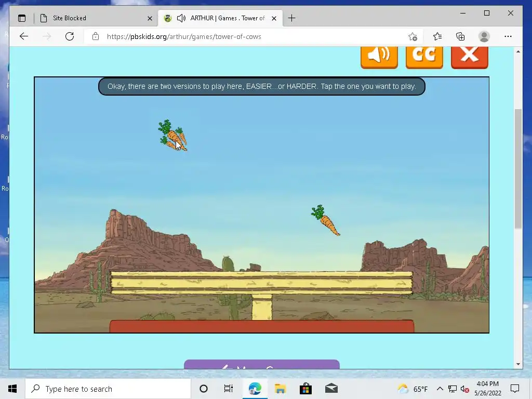Go back to the previous page
532x399 pixels.
point(24,36)
